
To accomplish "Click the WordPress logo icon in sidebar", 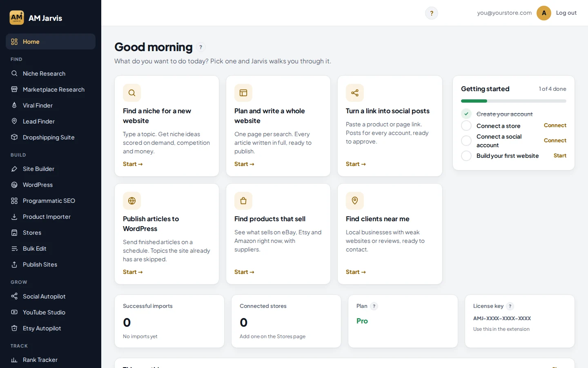I will tap(14, 185).
